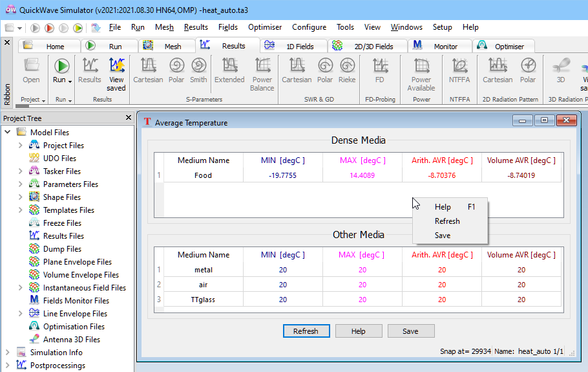Select Antenna 3D Files tree item
Image resolution: width=588 pixels, height=372 pixels.
click(71, 340)
